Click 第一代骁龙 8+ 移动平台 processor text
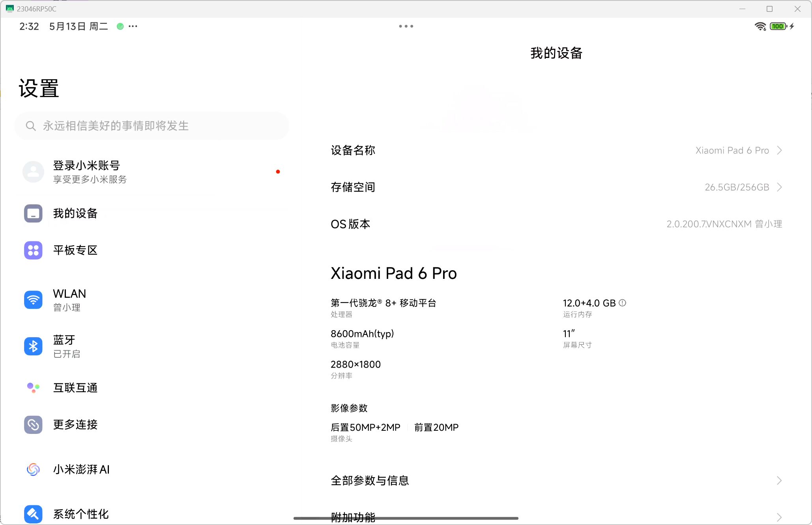 [x=383, y=303]
